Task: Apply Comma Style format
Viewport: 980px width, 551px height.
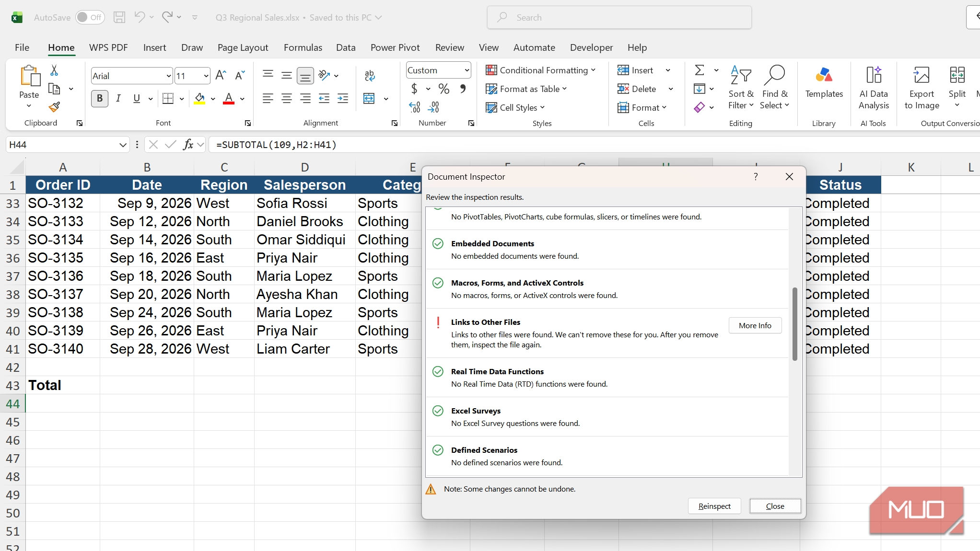Action: [x=463, y=89]
